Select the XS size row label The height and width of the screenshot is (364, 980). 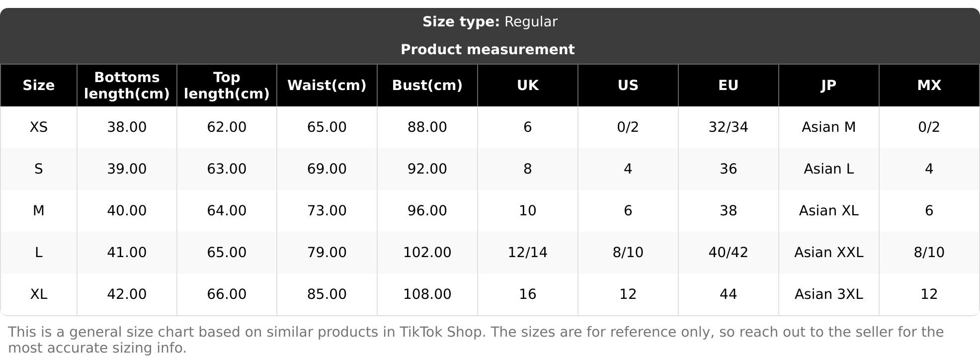pyautogui.click(x=39, y=127)
